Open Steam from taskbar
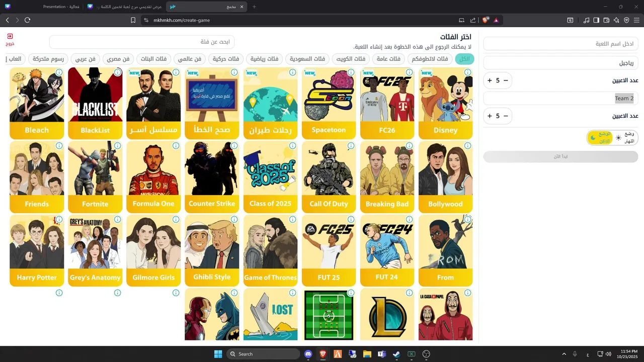The image size is (644, 362). (x=396, y=354)
